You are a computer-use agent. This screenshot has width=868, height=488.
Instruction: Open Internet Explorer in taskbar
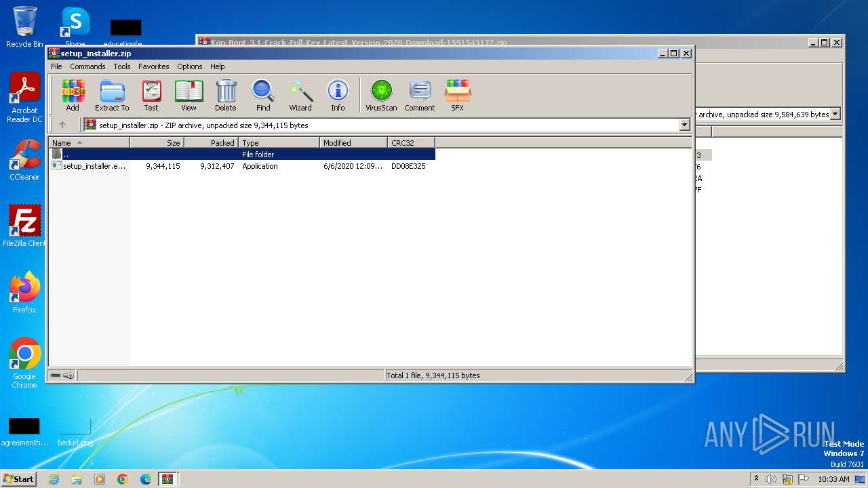[x=54, y=479]
